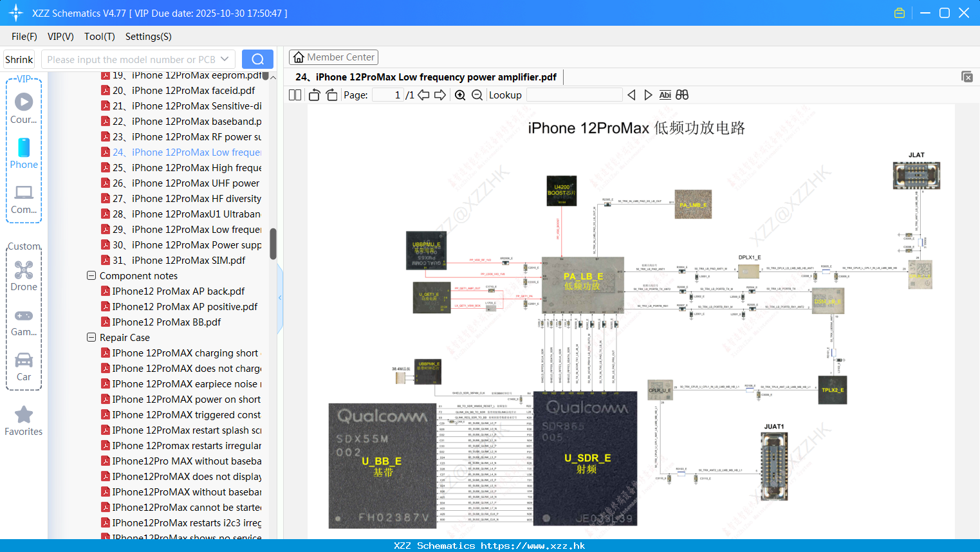Select the document tab 24 Low frequency power amplifier

pyautogui.click(x=426, y=77)
